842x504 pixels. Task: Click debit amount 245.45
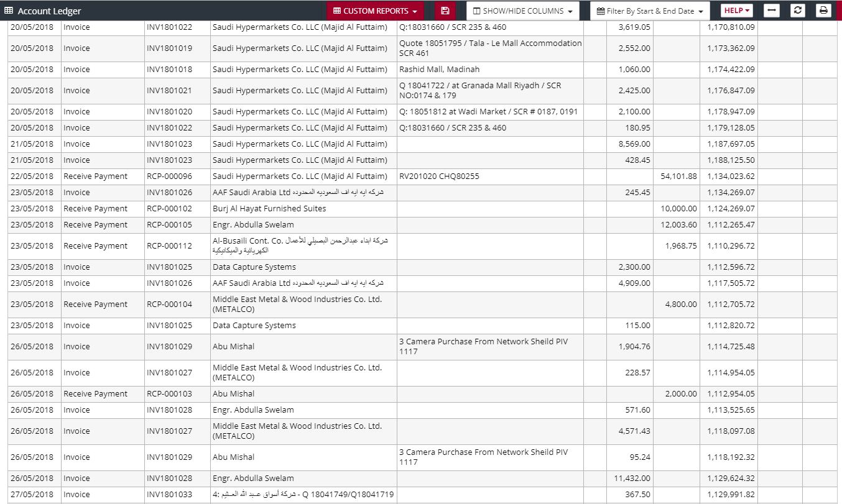tap(638, 193)
